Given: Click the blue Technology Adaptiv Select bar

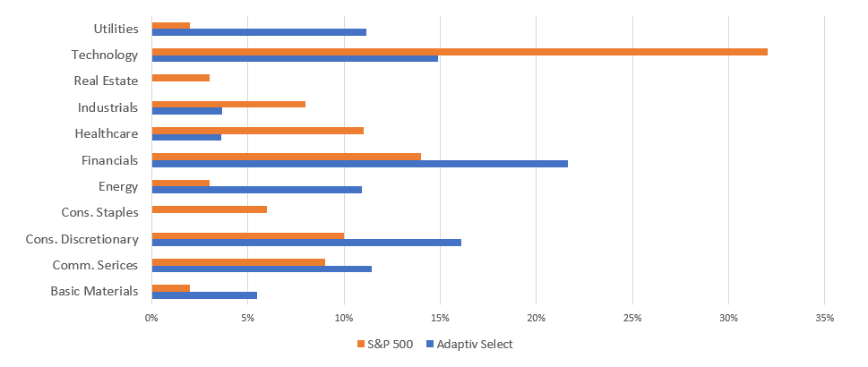Looking at the screenshot, I should point(295,58).
